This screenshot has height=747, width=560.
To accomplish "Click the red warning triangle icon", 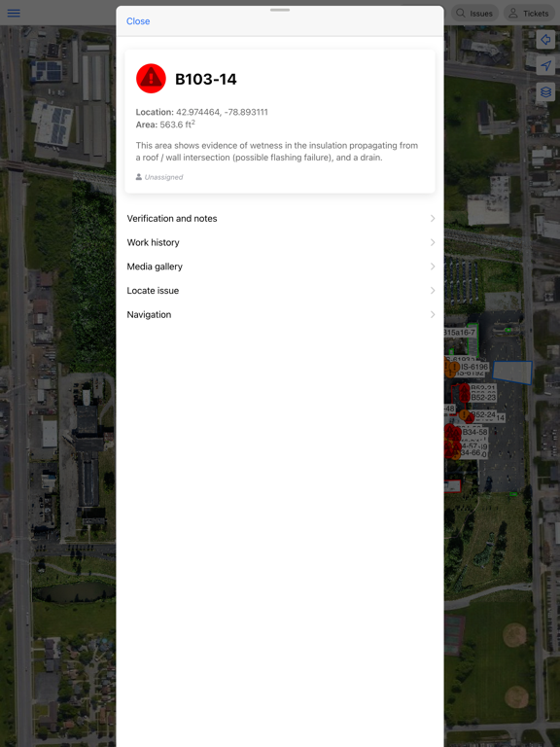I will tap(151, 79).
